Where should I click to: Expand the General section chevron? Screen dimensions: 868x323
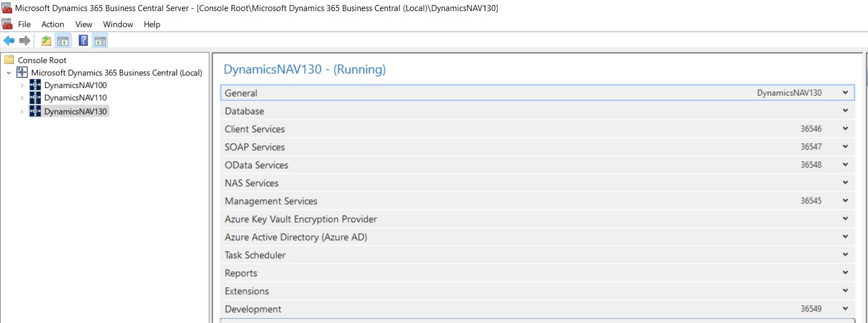[x=845, y=93]
